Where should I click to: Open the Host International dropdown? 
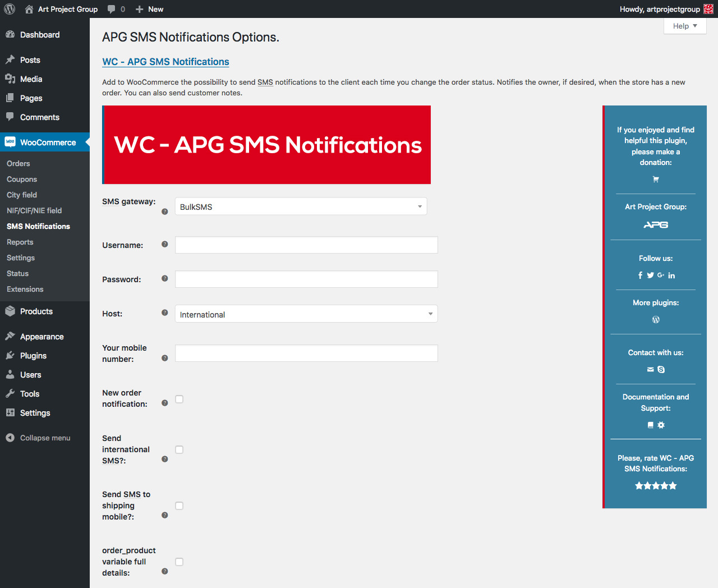(306, 314)
